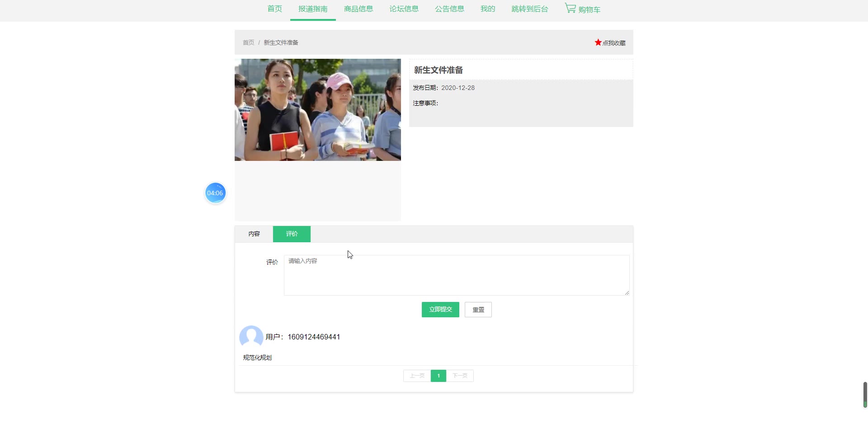The height and width of the screenshot is (433, 868).
Task: Click 购物车 text link
Action: pos(590,9)
